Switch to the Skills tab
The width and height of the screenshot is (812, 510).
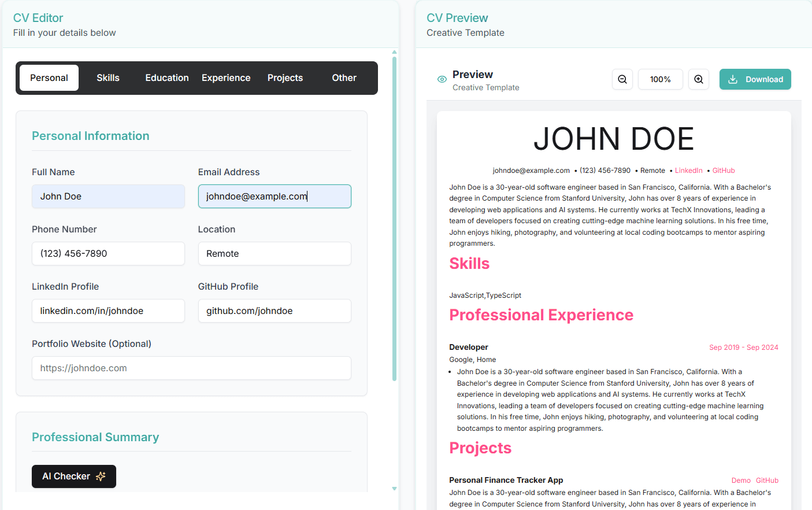(x=108, y=78)
